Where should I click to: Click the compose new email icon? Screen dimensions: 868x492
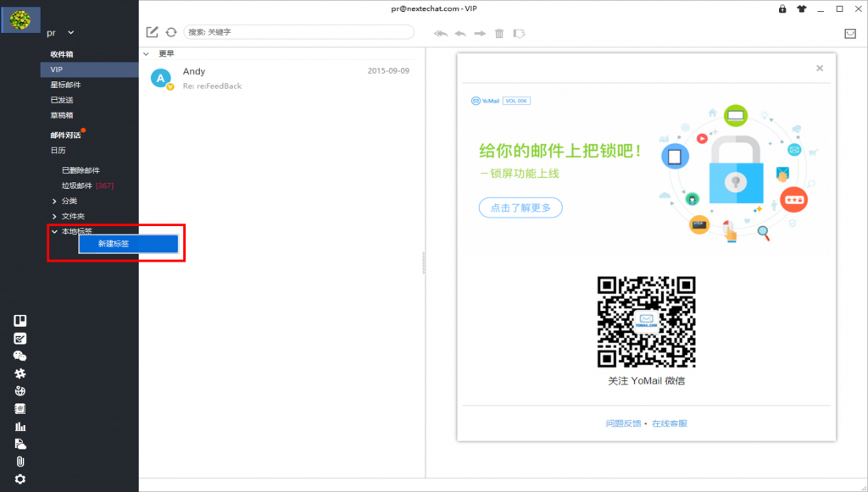153,32
